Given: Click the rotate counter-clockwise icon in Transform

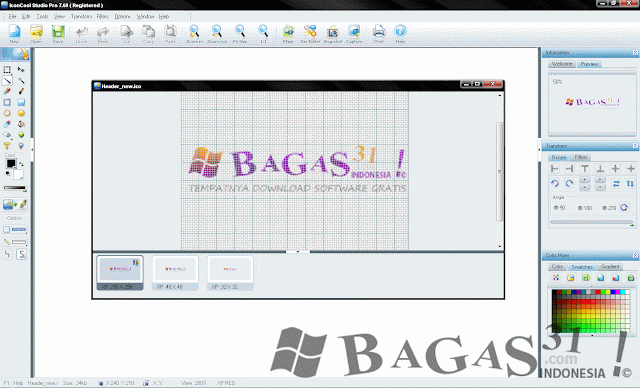Looking at the screenshot, I should click(x=555, y=184).
